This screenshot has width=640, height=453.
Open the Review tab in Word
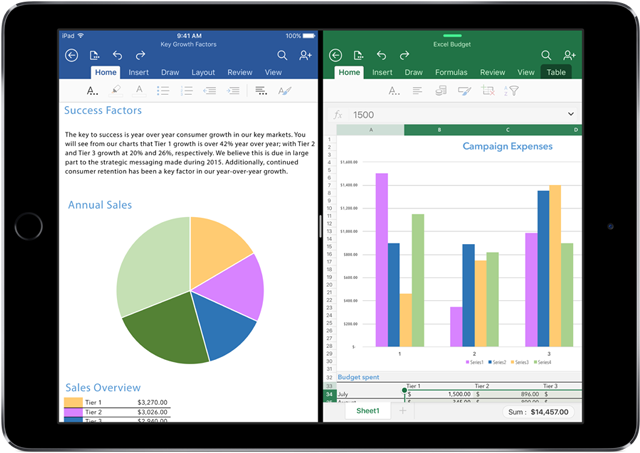240,72
